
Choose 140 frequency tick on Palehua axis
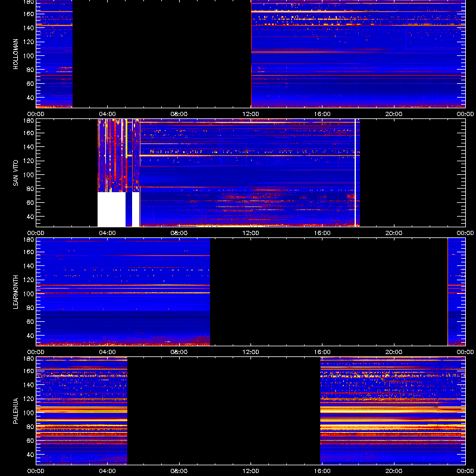coord(29,385)
